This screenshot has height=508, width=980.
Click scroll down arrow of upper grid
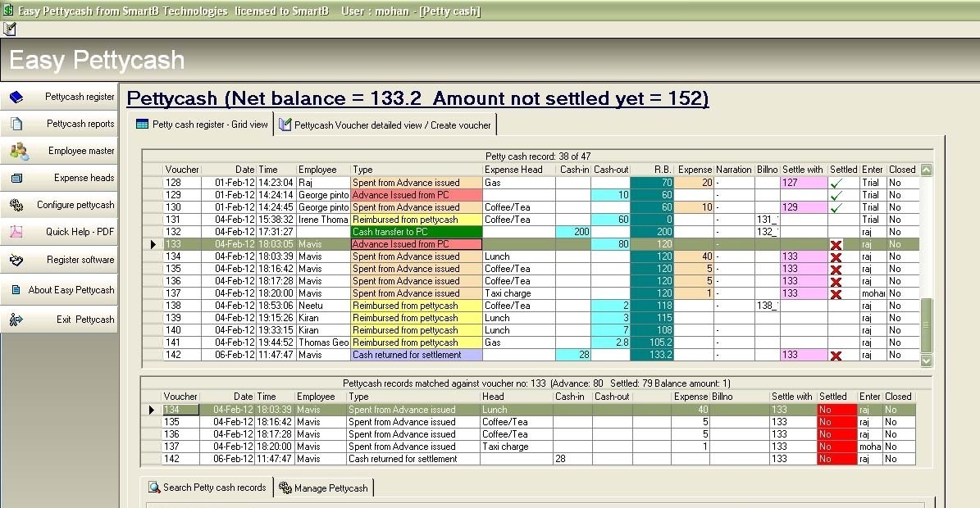click(x=926, y=360)
